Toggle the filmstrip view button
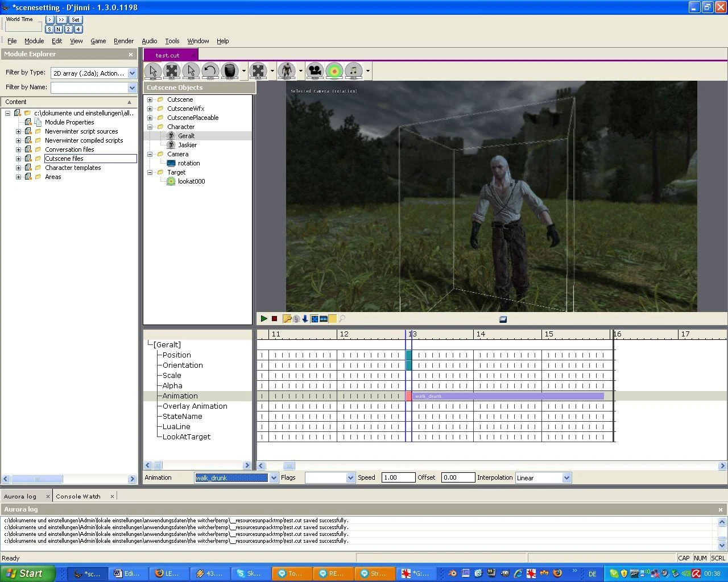Viewport: 728px width, 582px height. (324, 319)
